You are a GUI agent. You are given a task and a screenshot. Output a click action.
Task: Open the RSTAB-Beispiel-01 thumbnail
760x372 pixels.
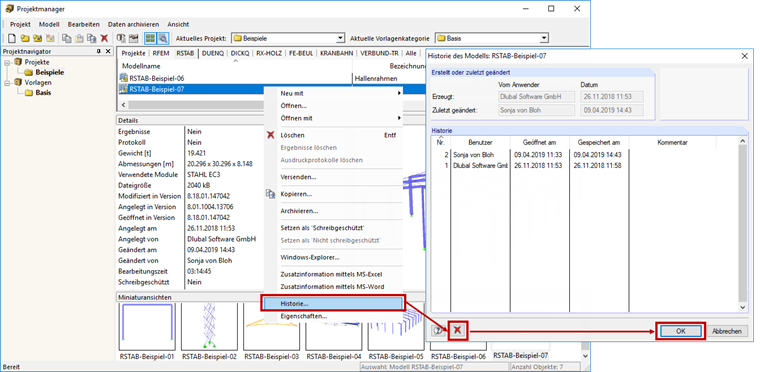[x=147, y=326]
